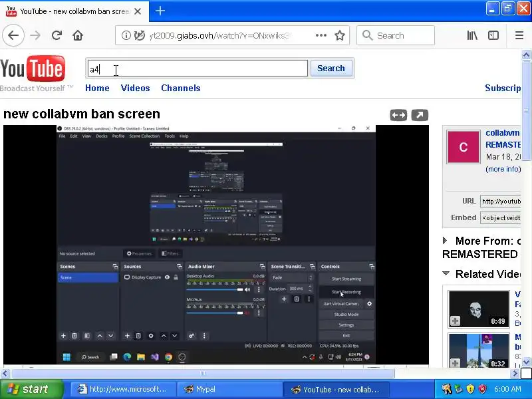Go back with the browser back arrow
The height and width of the screenshot is (399, 532).
(x=13, y=35)
